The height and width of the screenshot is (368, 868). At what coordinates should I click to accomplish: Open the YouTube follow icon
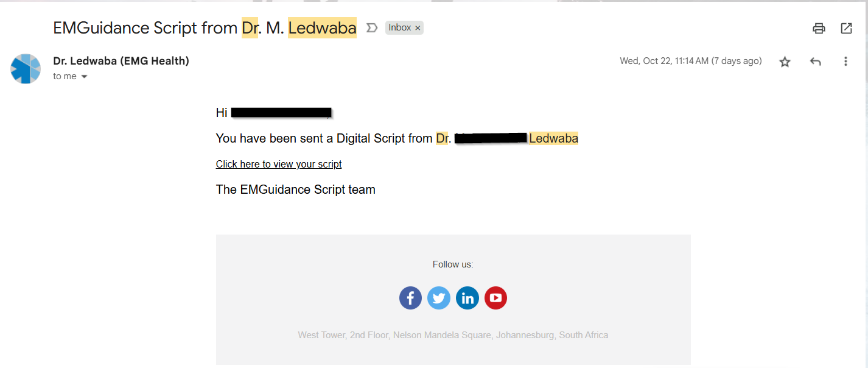(495, 298)
